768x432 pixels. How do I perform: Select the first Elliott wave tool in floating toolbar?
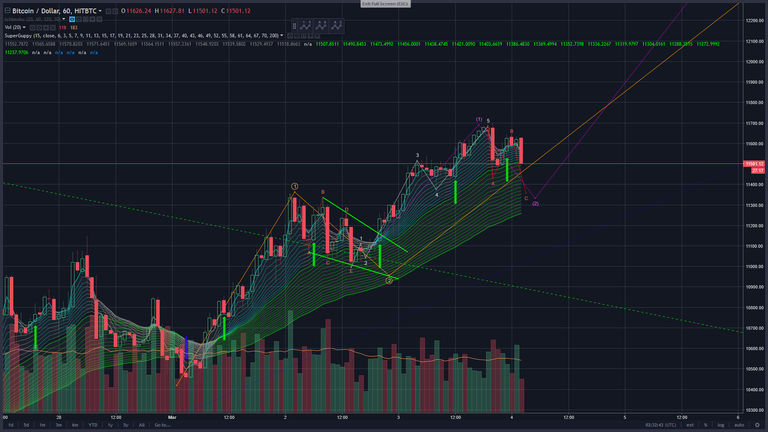(x=306, y=26)
